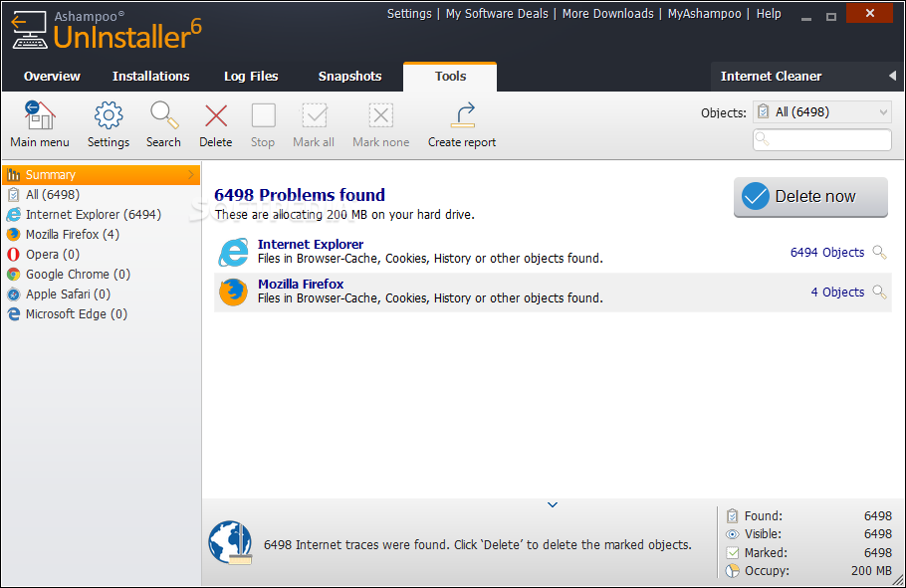
Task: Click the Delete now button
Action: 810,197
